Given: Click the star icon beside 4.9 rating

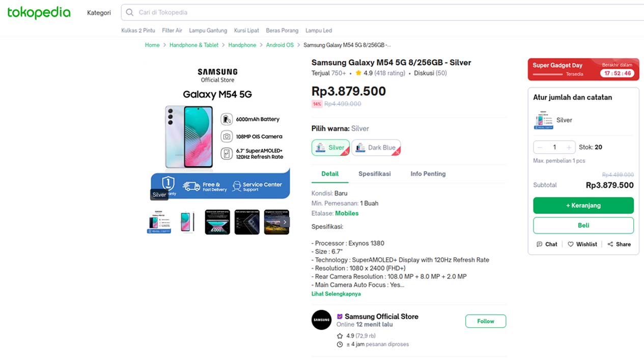Looking at the screenshot, I should click(x=358, y=73).
